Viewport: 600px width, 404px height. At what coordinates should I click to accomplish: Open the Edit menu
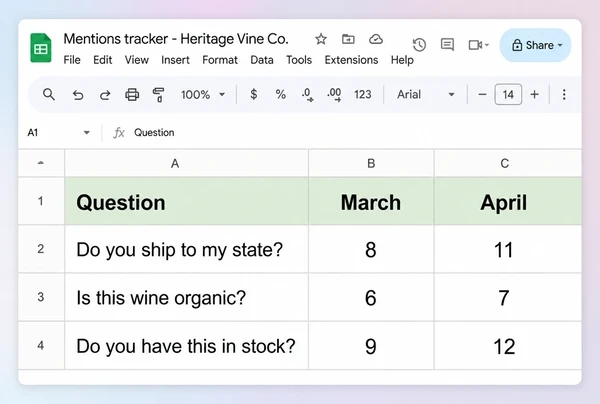tap(103, 60)
